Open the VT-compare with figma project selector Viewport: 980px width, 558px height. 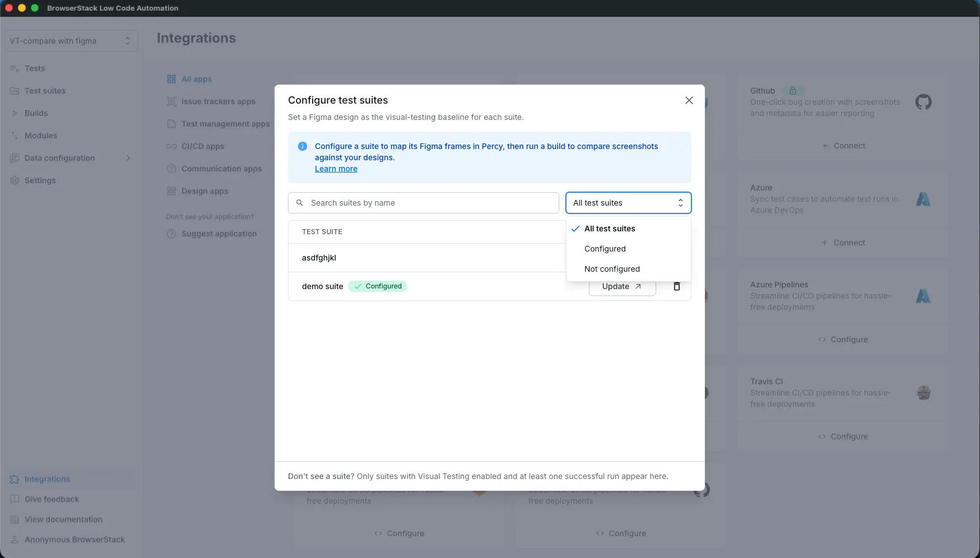(71, 41)
